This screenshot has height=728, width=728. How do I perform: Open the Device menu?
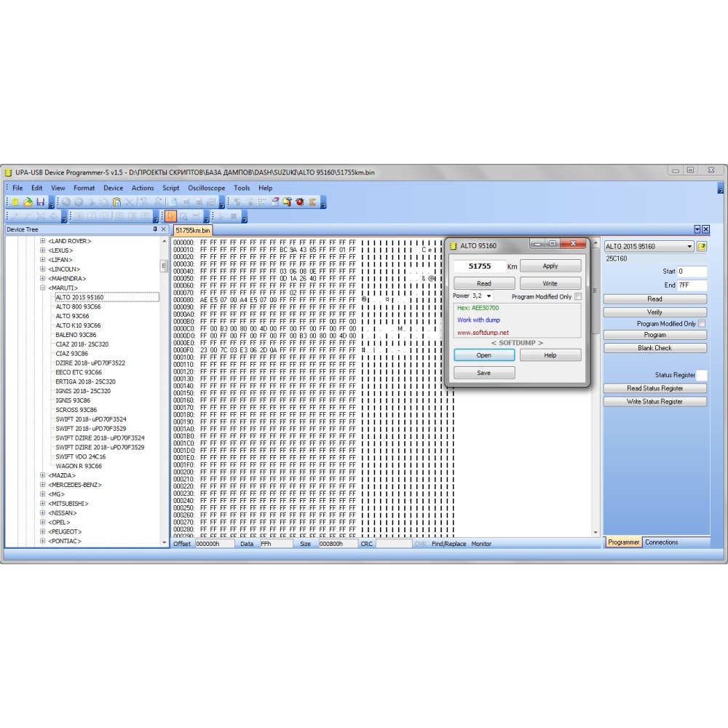coord(114,188)
